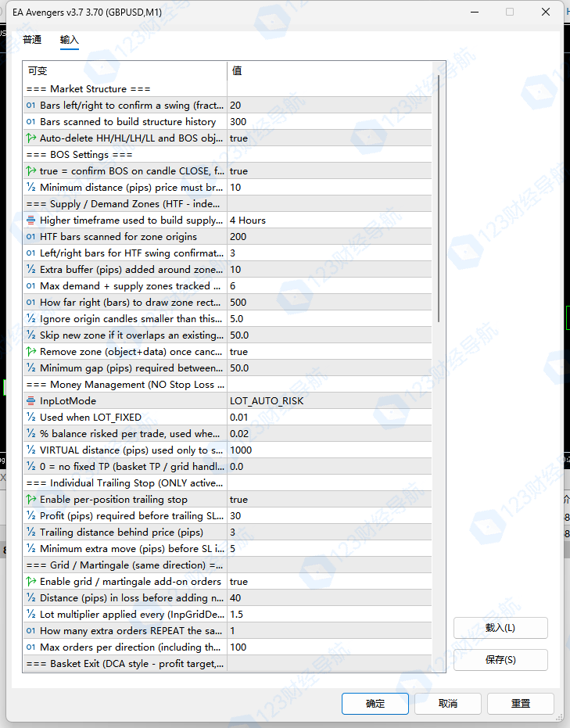Select '=== Money Management' header row
Viewport: 570px width, 728px height.
[227, 385]
